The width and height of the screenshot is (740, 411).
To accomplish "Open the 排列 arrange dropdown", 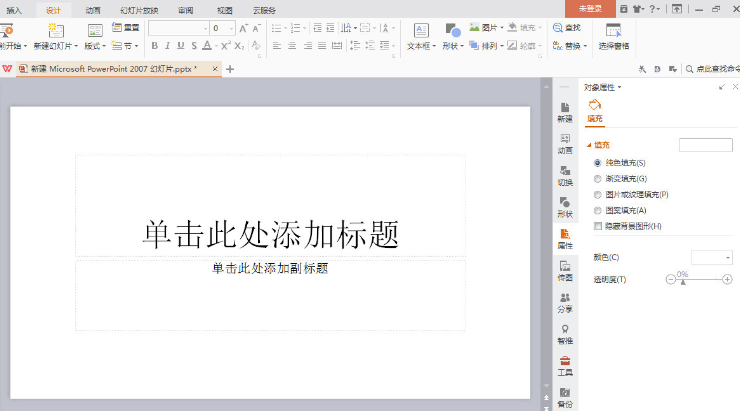I will (x=502, y=46).
